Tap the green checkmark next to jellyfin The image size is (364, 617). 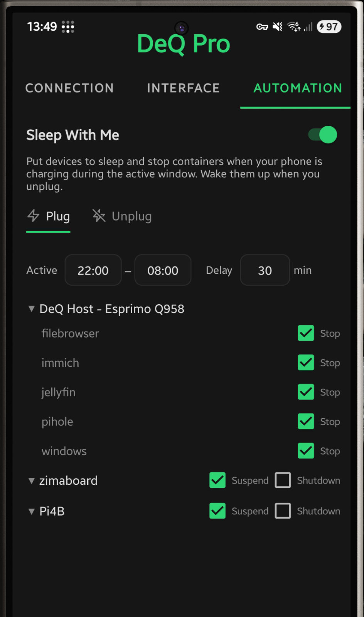305,392
